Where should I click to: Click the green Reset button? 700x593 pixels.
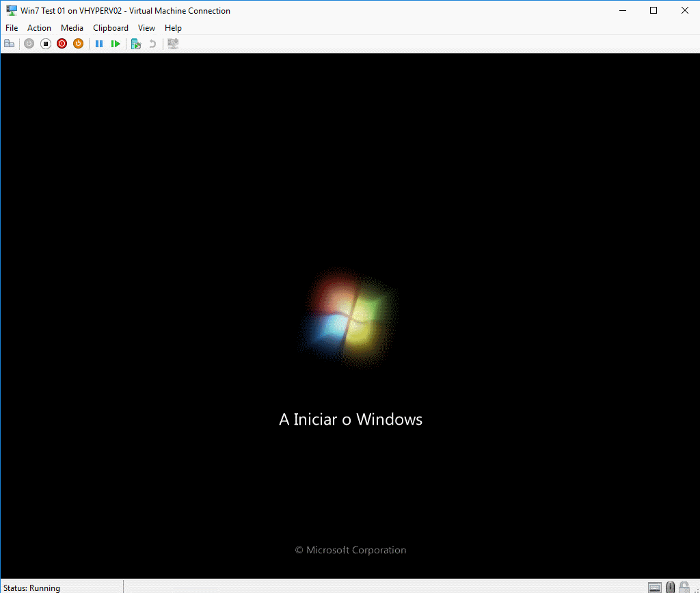pos(116,44)
